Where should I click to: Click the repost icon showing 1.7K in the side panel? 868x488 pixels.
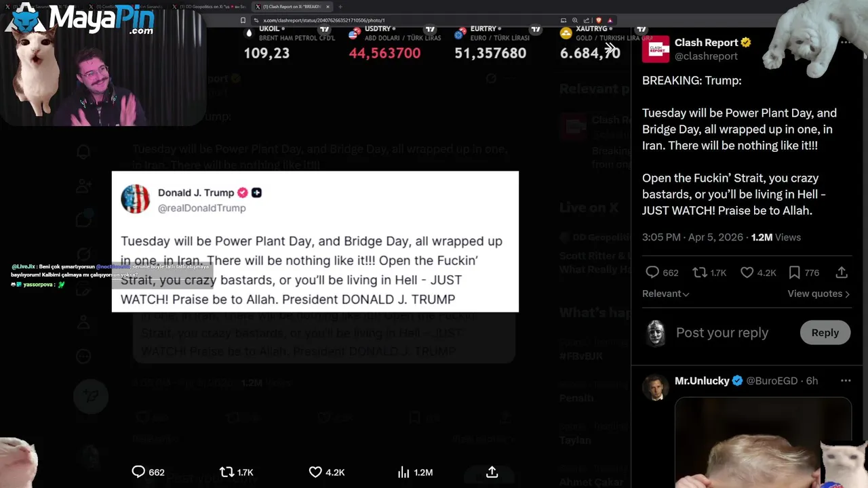click(700, 272)
